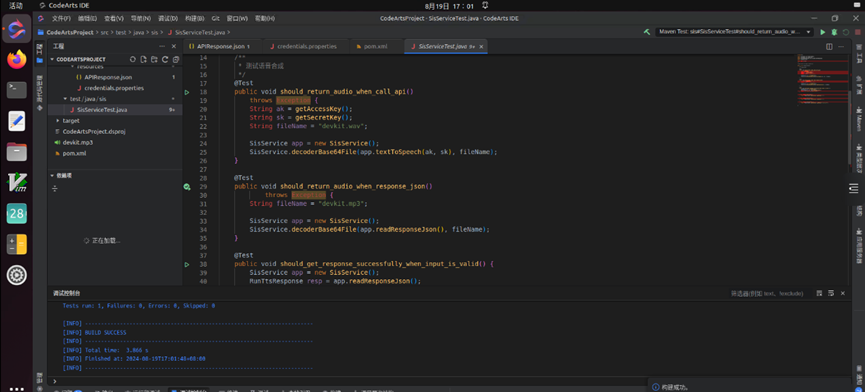
Task: Refresh the CODEARTSPROJECT explorer tree
Action: [164, 59]
